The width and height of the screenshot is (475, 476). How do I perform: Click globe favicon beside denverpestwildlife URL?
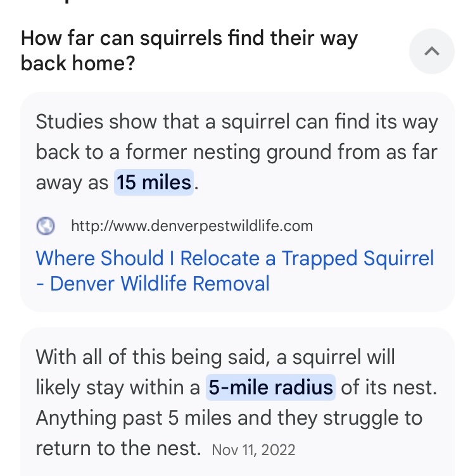(46, 225)
